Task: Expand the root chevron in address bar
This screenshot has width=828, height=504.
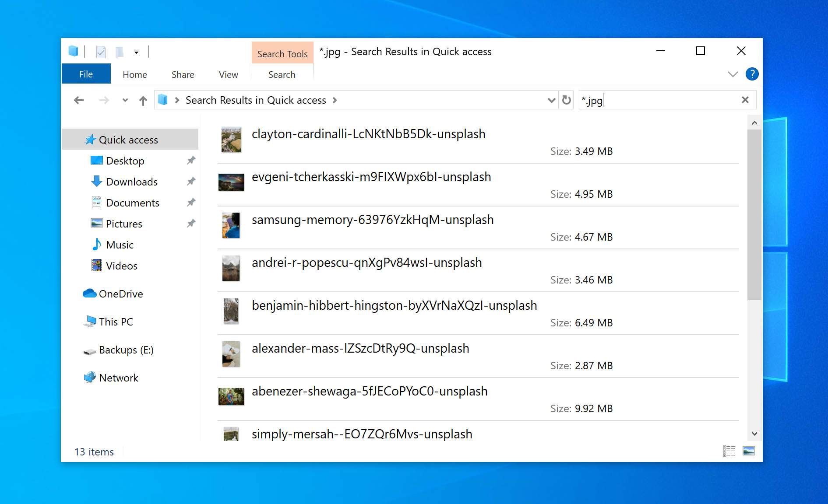Action: (177, 100)
